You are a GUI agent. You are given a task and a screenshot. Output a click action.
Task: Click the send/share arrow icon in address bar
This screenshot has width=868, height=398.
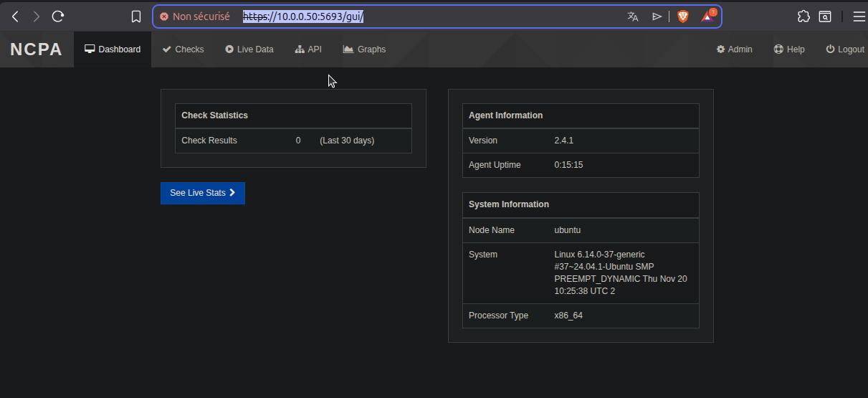[x=657, y=16]
